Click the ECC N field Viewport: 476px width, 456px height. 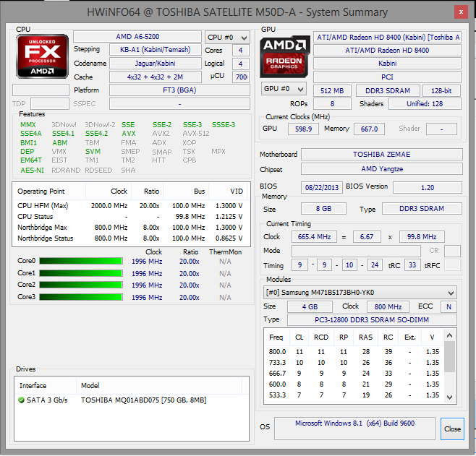[449, 307]
